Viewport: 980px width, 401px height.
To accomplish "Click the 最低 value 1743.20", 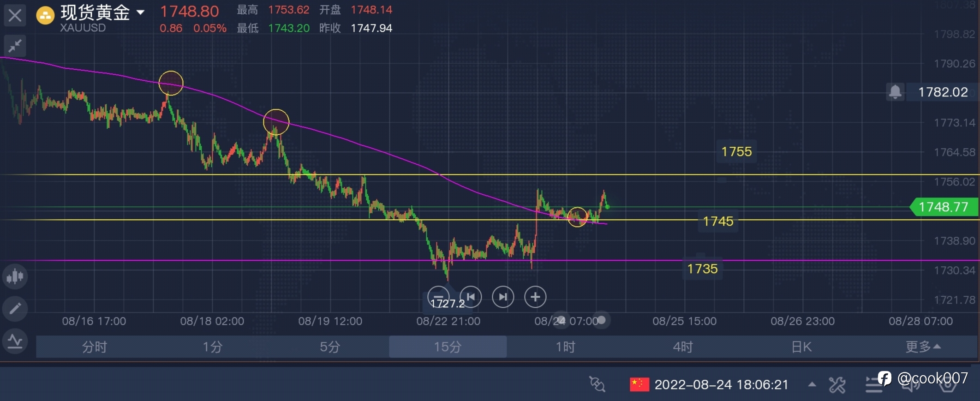I will [289, 28].
